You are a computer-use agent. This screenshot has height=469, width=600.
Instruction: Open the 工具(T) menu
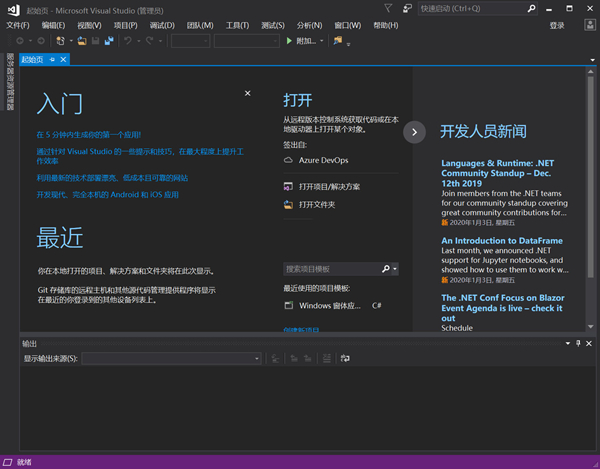pyautogui.click(x=237, y=25)
